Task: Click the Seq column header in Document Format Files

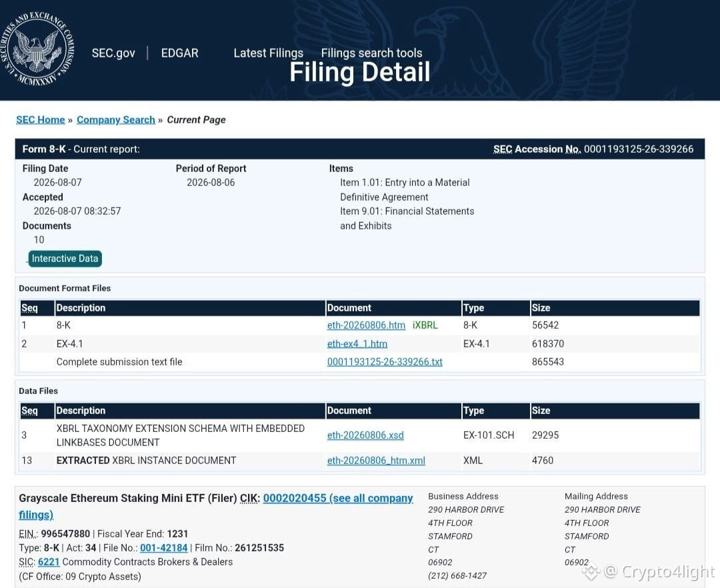Action: pyautogui.click(x=29, y=308)
